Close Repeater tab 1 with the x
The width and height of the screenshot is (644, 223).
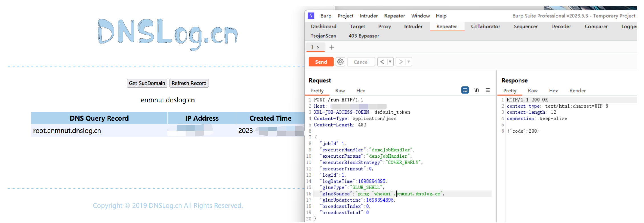[x=318, y=47]
